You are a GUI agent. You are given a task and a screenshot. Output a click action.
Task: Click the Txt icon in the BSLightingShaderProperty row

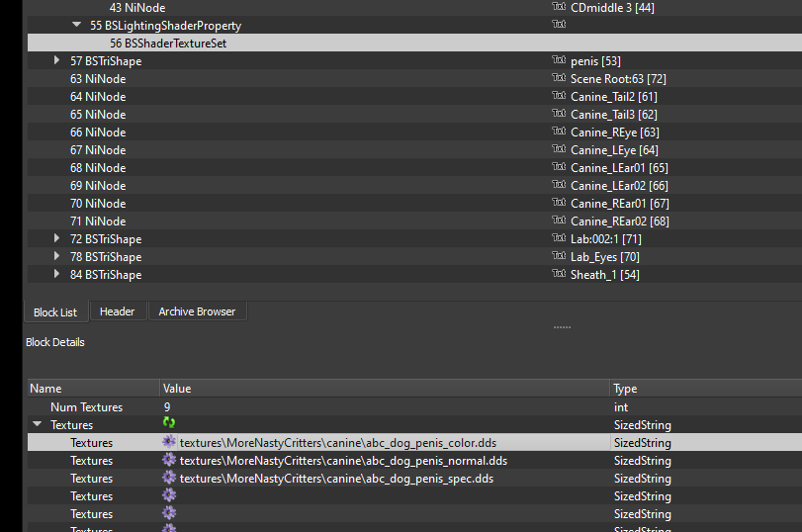559,24
